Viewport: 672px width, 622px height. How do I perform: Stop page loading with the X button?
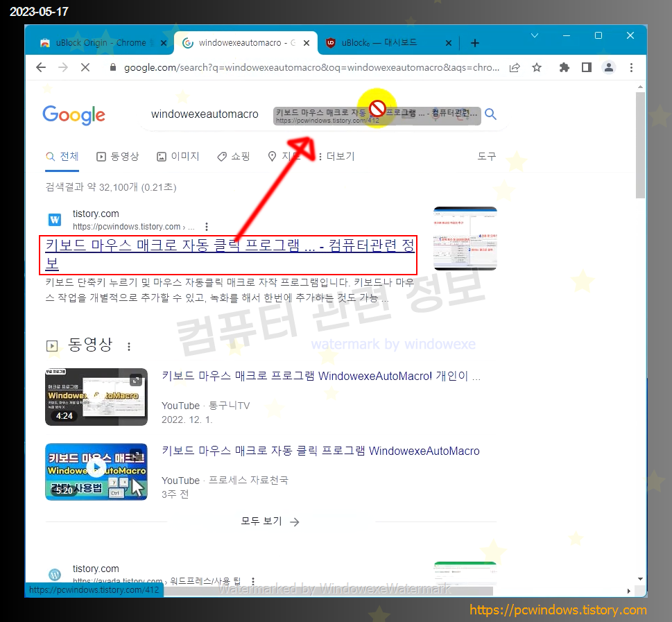(x=85, y=67)
